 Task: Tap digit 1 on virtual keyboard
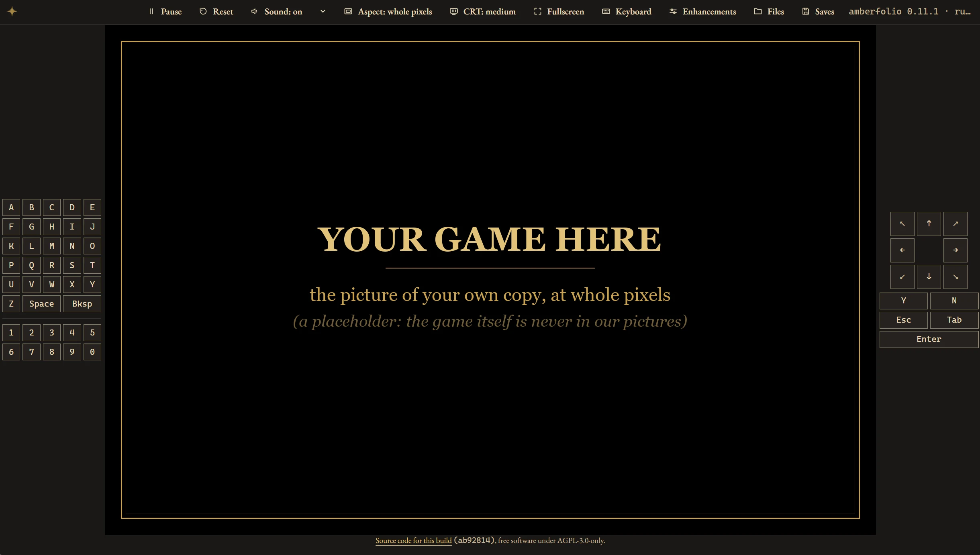tap(11, 333)
